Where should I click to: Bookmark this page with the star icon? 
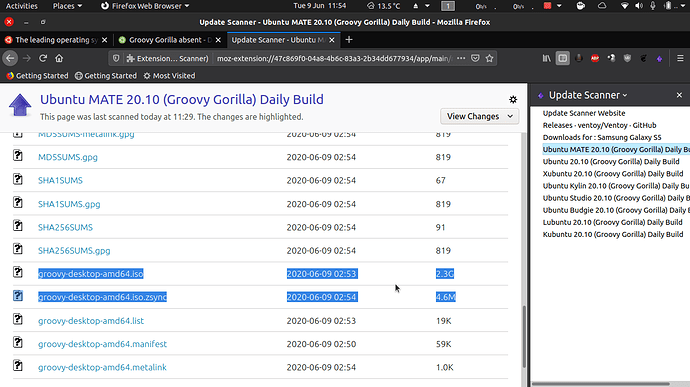coord(489,58)
